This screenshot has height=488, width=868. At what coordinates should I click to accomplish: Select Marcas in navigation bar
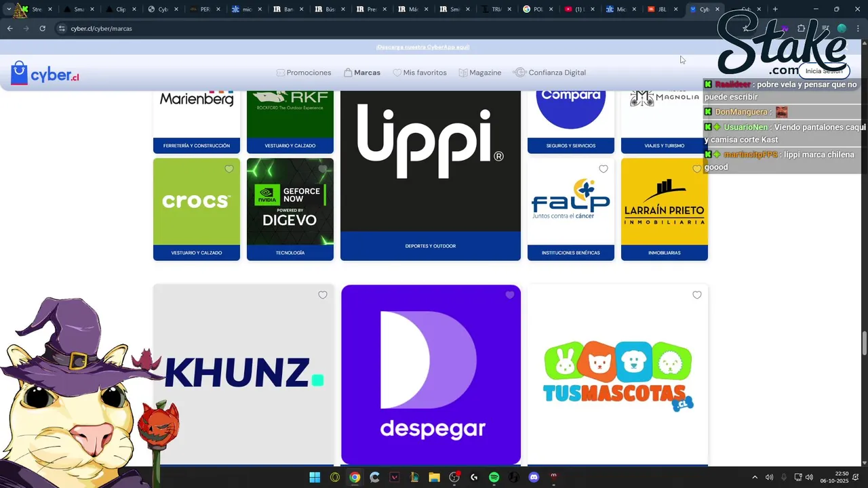pos(362,73)
